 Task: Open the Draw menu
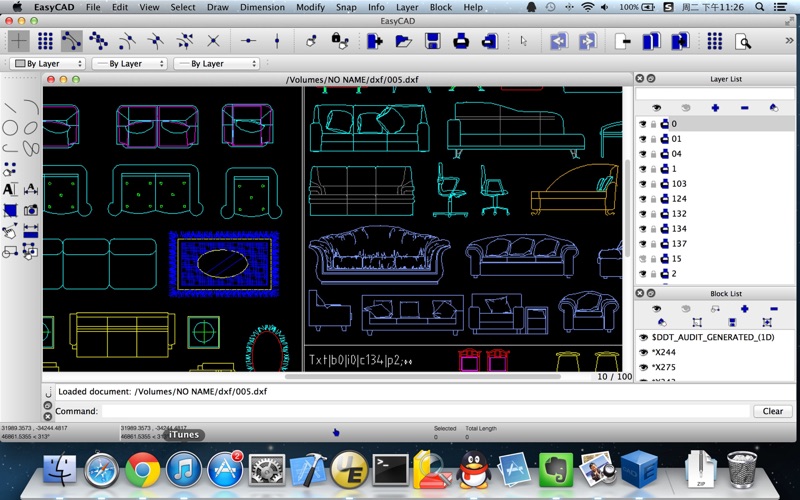point(218,7)
